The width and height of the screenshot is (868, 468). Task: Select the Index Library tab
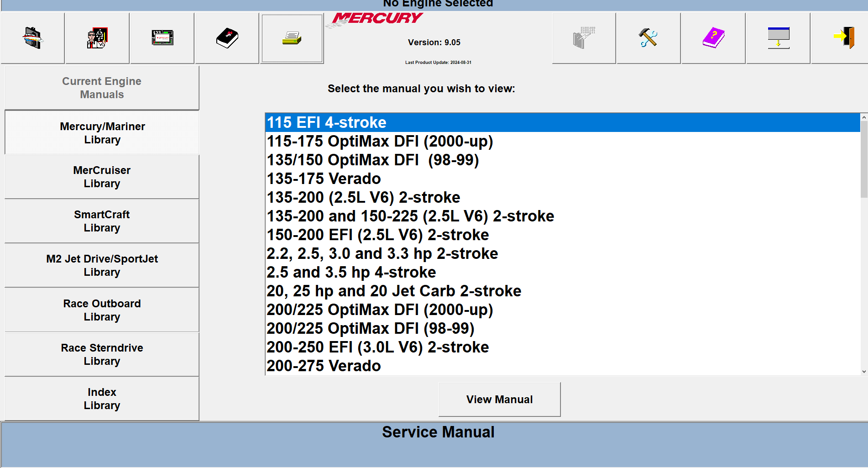pyautogui.click(x=102, y=399)
